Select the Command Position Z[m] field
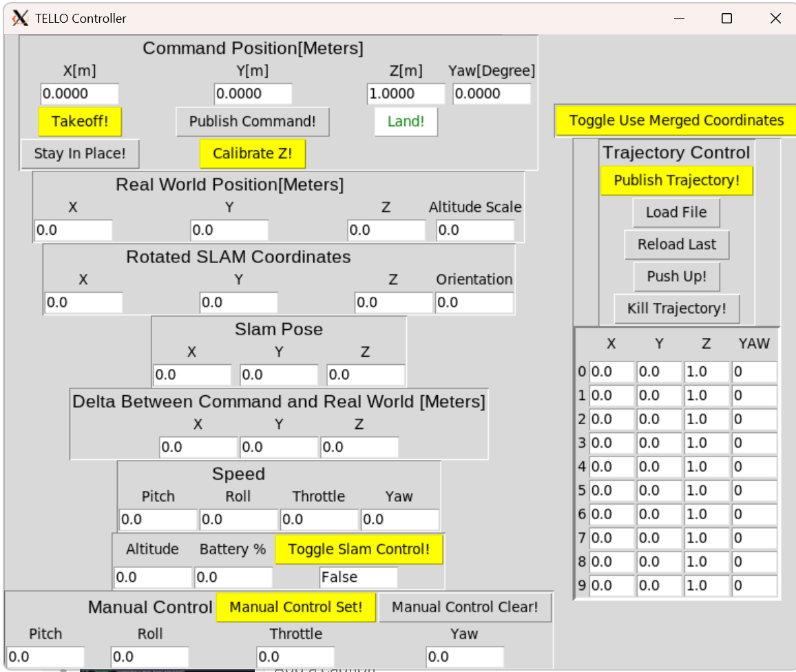 tap(406, 94)
